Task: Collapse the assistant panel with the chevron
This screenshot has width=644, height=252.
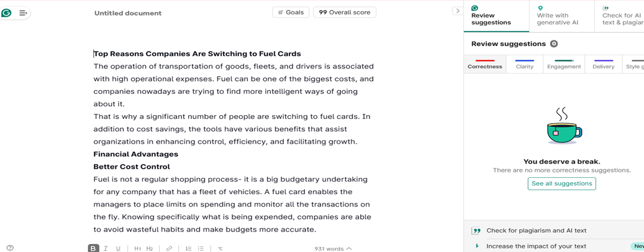Action: pos(457,11)
